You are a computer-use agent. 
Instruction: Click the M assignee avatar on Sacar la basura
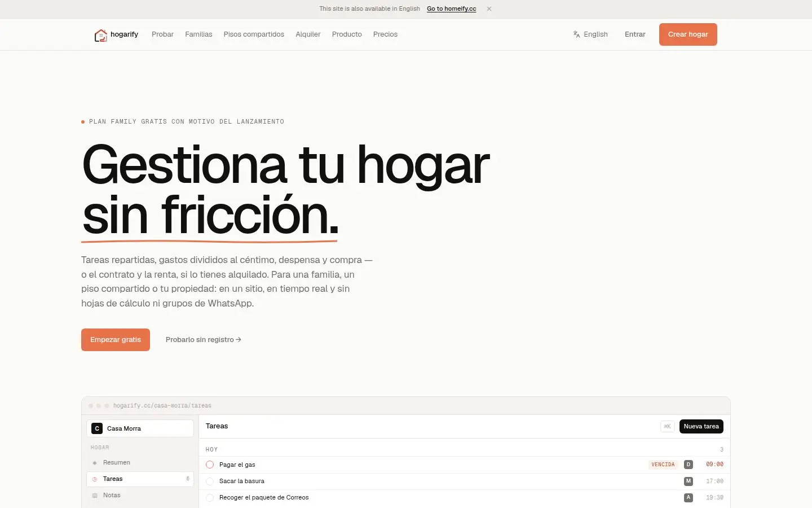coord(689,481)
